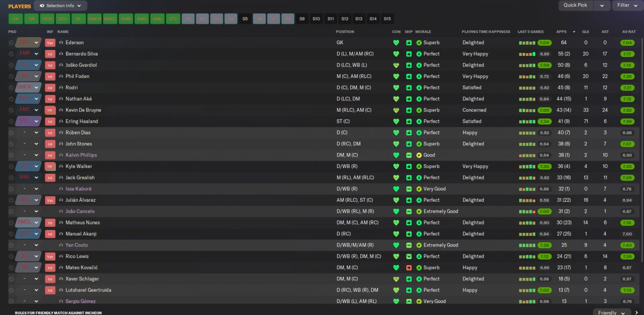
Task: Click the Int status icon for Bernardo Silva
Action: point(50,54)
